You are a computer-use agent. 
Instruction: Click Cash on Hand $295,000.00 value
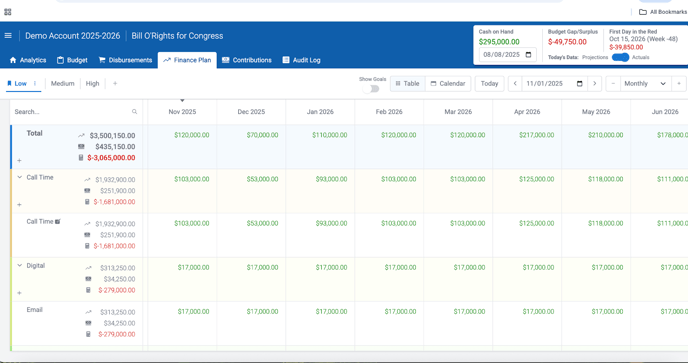(x=499, y=42)
